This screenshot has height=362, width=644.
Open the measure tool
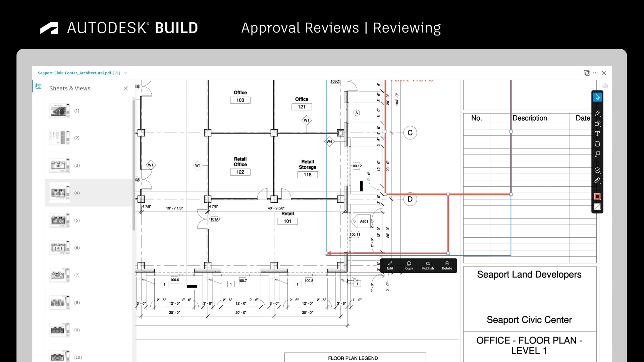pos(597,180)
